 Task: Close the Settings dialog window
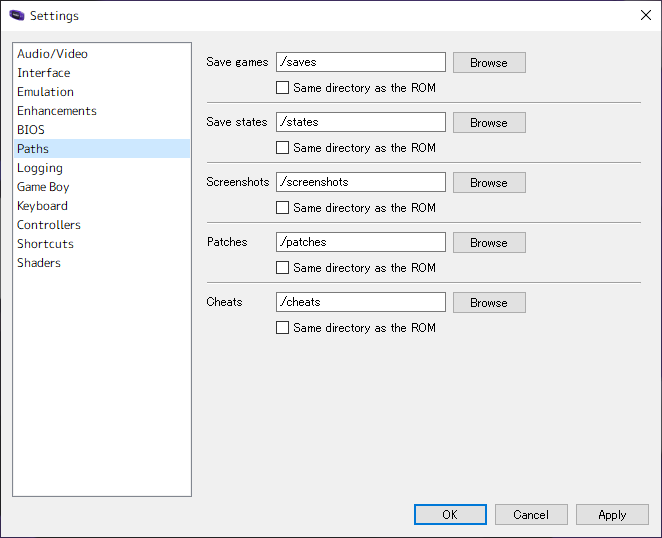(x=646, y=15)
